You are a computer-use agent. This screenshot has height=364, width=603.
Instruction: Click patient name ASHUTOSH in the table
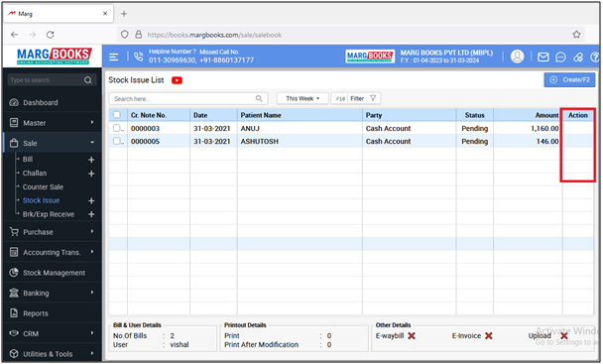[259, 142]
